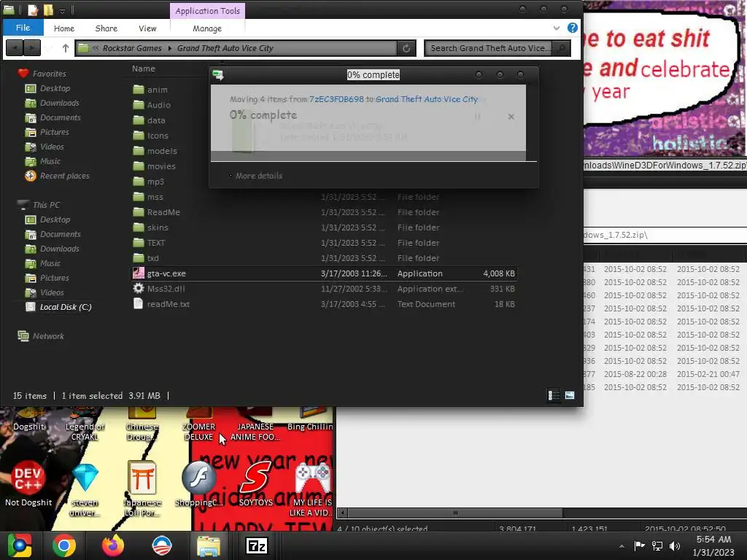Expand breadcrumb arrow after Rockstar Games

pyautogui.click(x=169, y=48)
